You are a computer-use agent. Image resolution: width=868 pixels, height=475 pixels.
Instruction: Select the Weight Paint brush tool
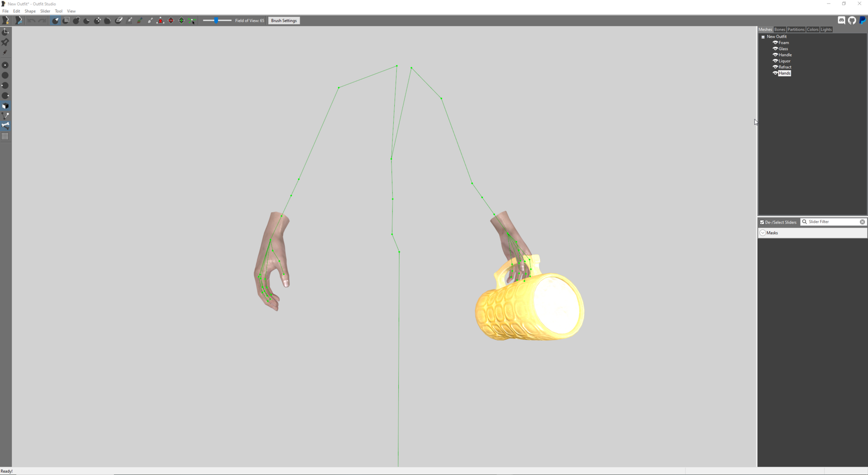point(130,20)
